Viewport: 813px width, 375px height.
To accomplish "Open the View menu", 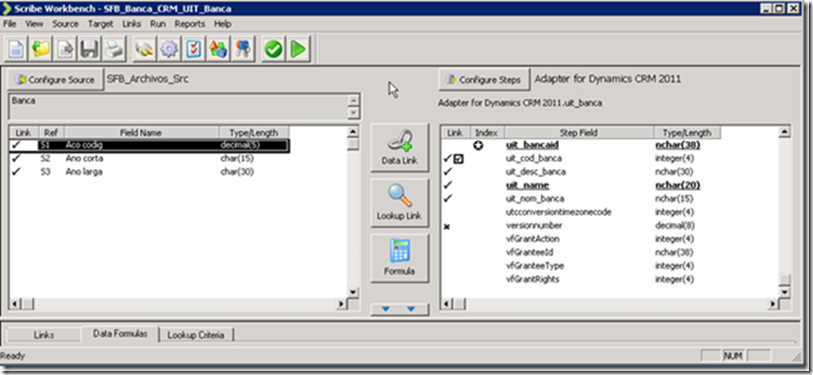I will click(x=34, y=24).
